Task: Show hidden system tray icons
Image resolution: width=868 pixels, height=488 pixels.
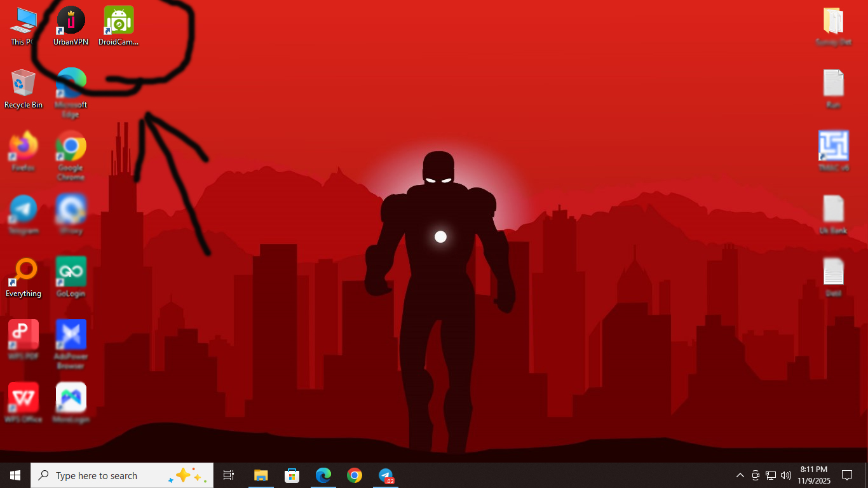Action: tap(740, 475)
